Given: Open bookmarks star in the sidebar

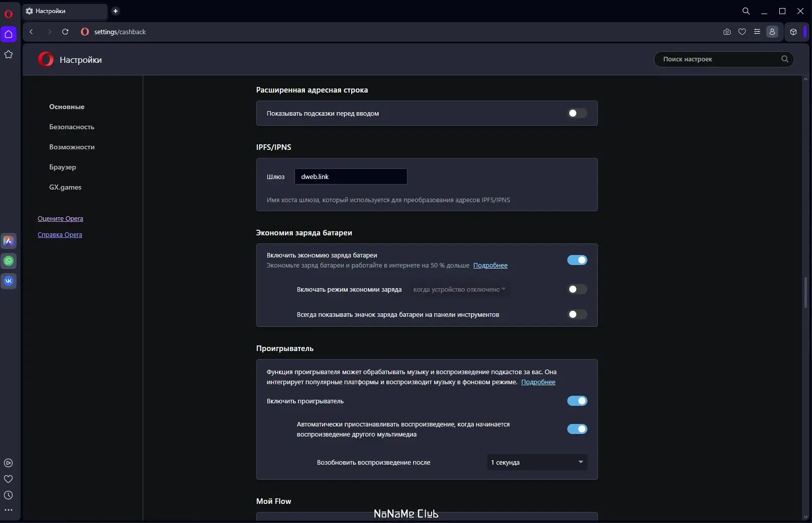Looking at the screenshot, I should [9, 54].
